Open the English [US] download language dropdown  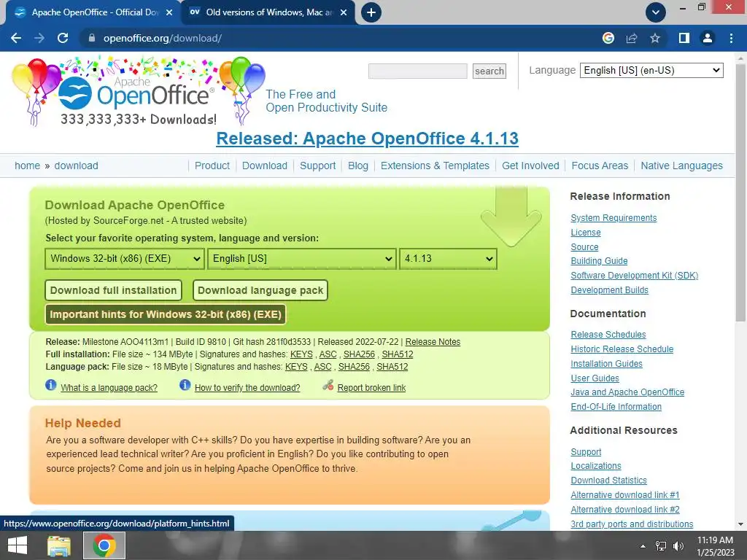pos(302,259)
